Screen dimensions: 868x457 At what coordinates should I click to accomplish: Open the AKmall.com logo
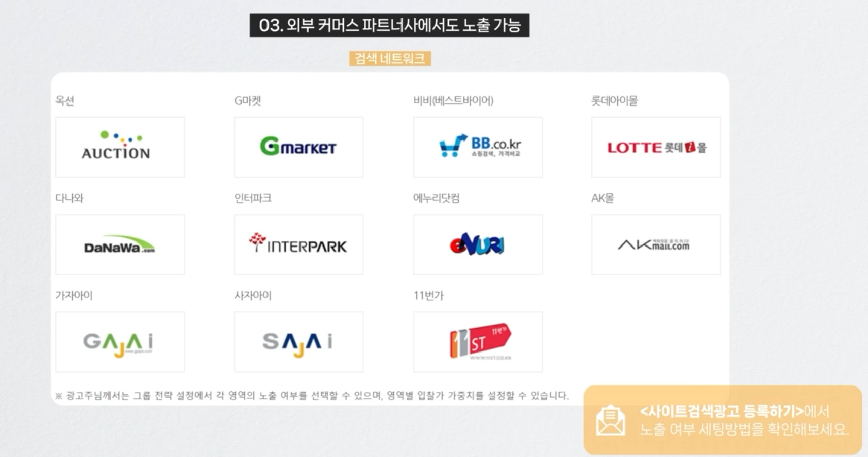[655, 243]
